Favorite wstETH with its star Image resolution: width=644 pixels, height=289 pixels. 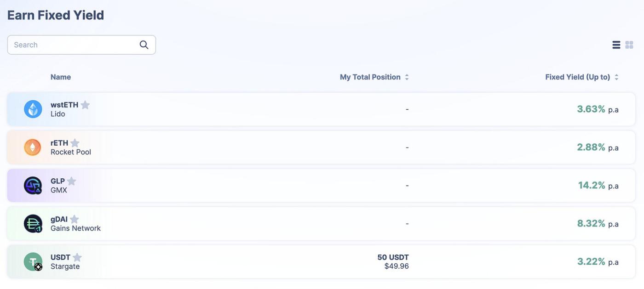(x=85, y=105)
